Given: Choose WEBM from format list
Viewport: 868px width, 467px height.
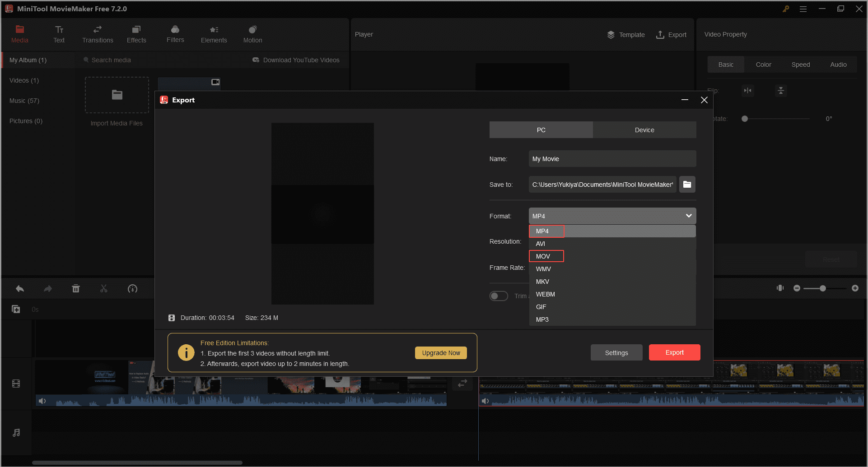Looking at the screenshot, I should click(612, 294).
